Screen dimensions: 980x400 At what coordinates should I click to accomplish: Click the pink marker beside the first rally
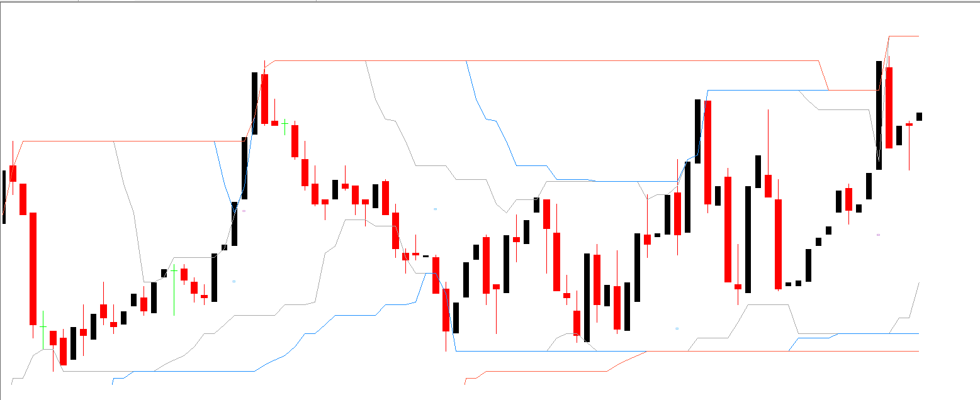[244, 211]
